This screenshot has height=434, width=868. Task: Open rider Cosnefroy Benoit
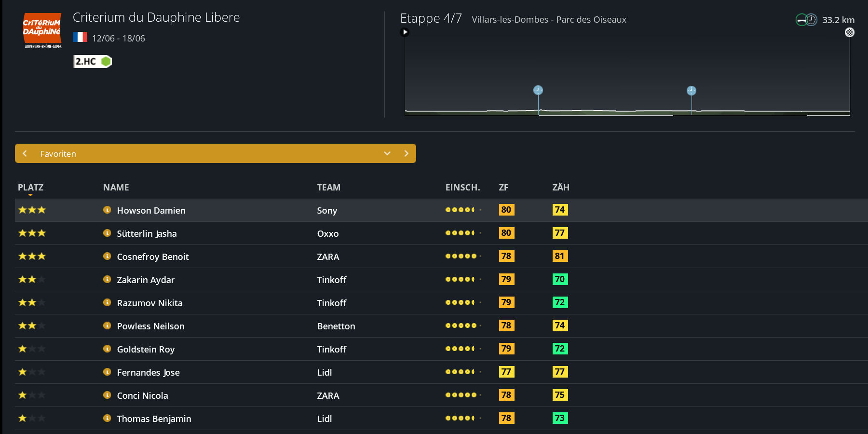[152, 257]
